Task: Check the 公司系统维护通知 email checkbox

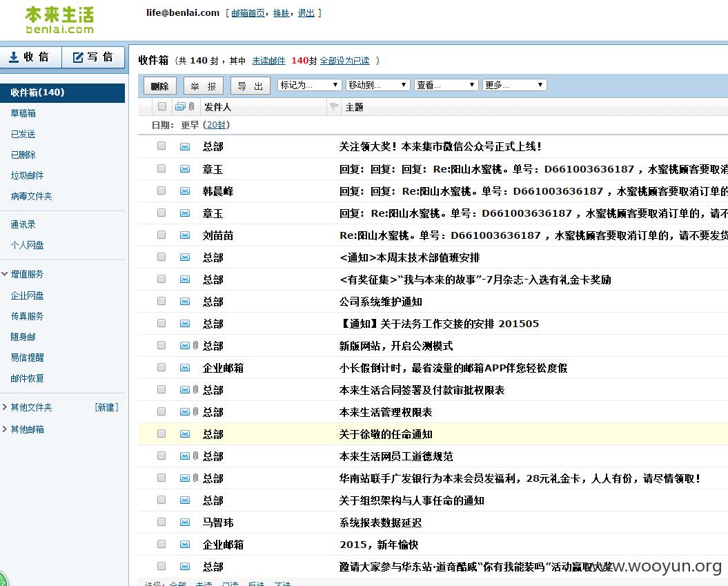Action: coord(161,301)
